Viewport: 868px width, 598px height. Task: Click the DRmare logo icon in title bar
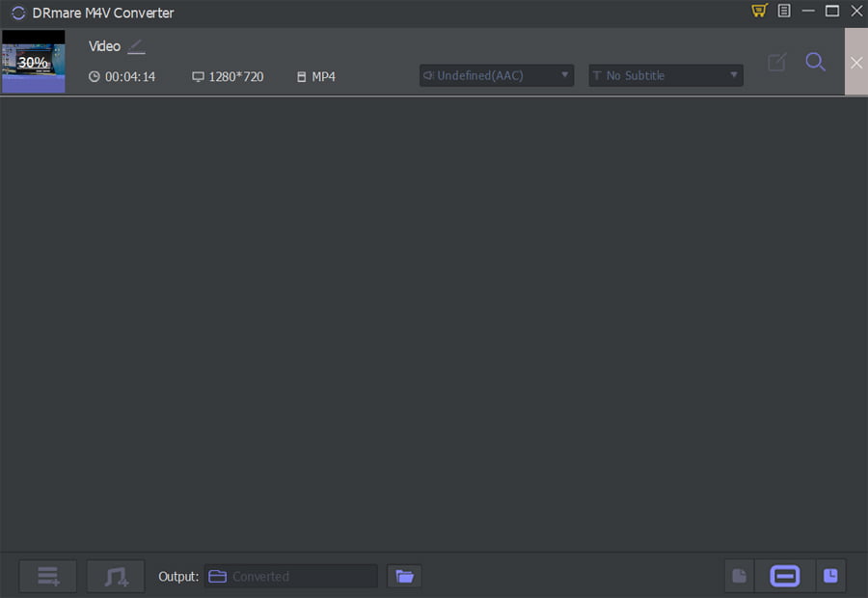tap(18, 13)
